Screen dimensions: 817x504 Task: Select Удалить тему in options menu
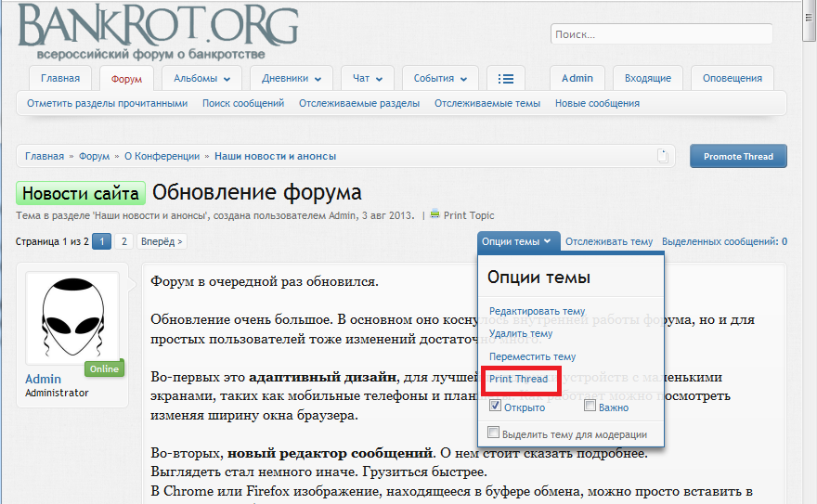pyautogui.click(x=521, y=333)
